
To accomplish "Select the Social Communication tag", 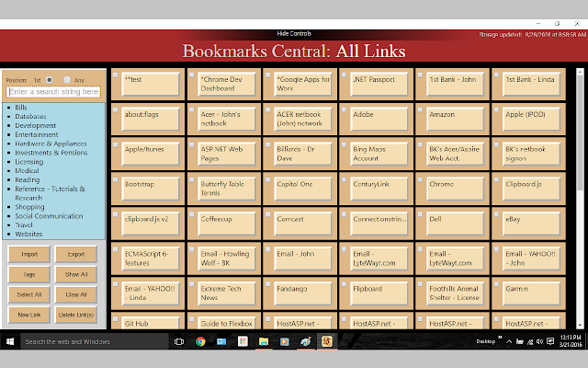I will coord(49,216).
